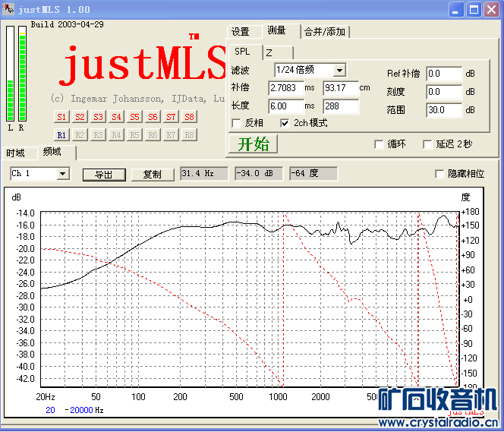
Task: Click the S7 store slot button
Action: (171, 117)
